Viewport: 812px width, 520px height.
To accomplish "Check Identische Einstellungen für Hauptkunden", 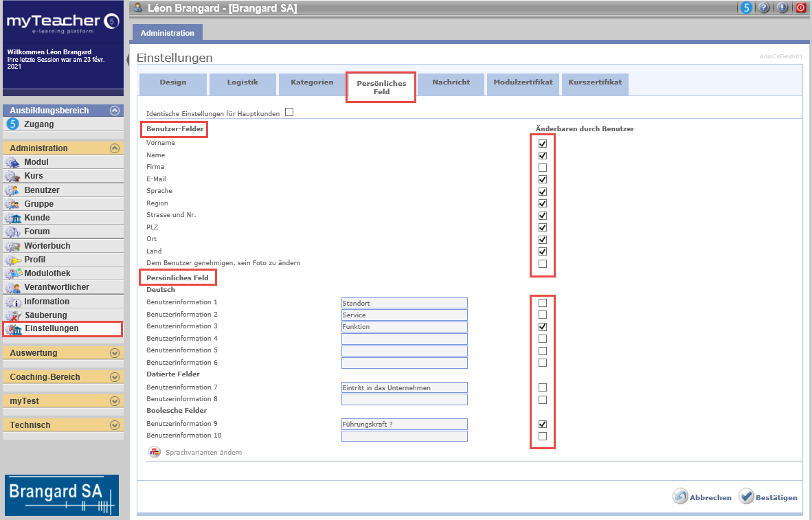I will click(x=289, y=112).
